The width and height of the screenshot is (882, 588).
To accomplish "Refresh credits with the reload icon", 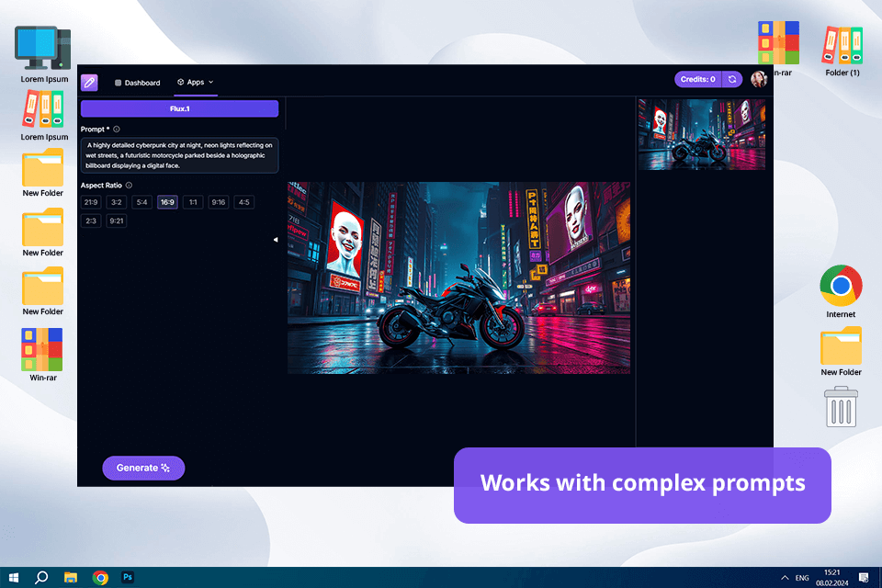I will (x=732, y=79).
